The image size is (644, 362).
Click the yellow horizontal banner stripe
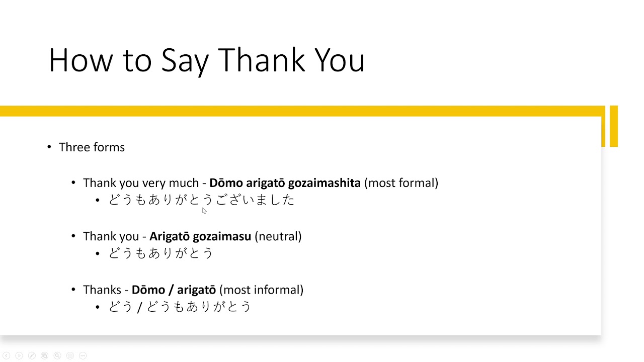click(x=302, y=111)
